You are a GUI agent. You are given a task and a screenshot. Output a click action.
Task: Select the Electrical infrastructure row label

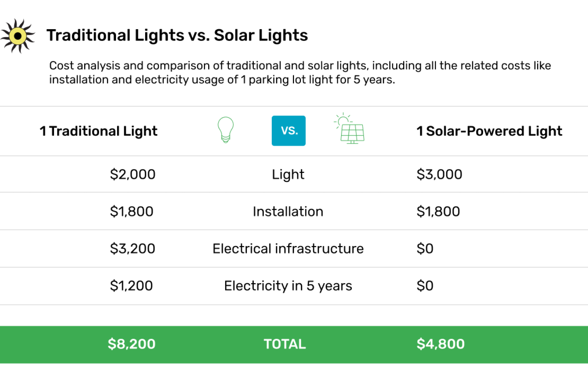coord(288,249)
